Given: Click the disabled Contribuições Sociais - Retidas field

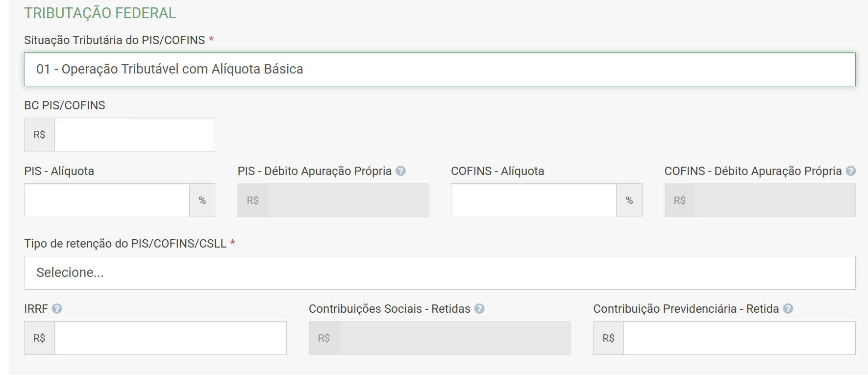Looking at the screenshot, I should (454, 338).
